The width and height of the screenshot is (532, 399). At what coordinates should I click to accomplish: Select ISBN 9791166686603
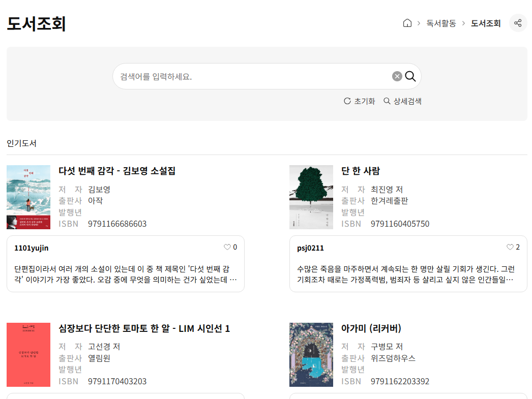point(117,224)
